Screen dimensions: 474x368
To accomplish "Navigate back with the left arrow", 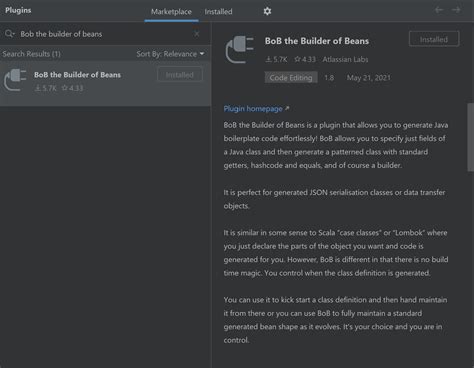I will [x=439, y=10].
